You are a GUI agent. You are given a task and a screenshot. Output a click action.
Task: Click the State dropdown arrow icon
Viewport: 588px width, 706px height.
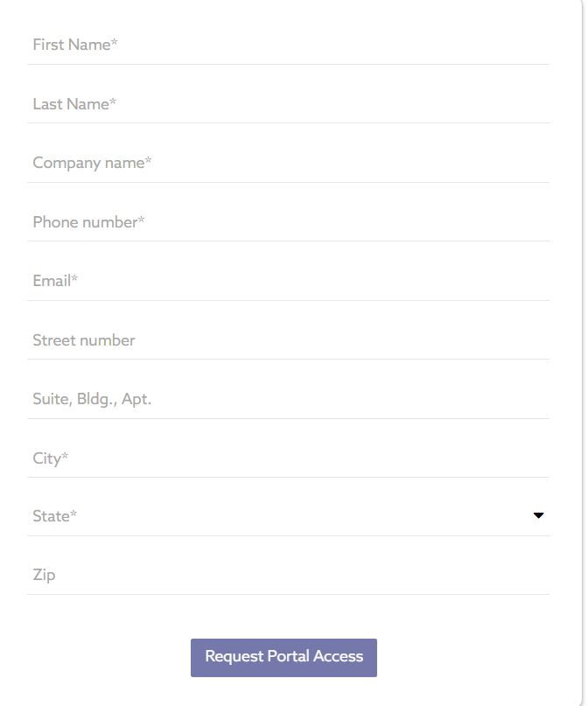[538, 516]
